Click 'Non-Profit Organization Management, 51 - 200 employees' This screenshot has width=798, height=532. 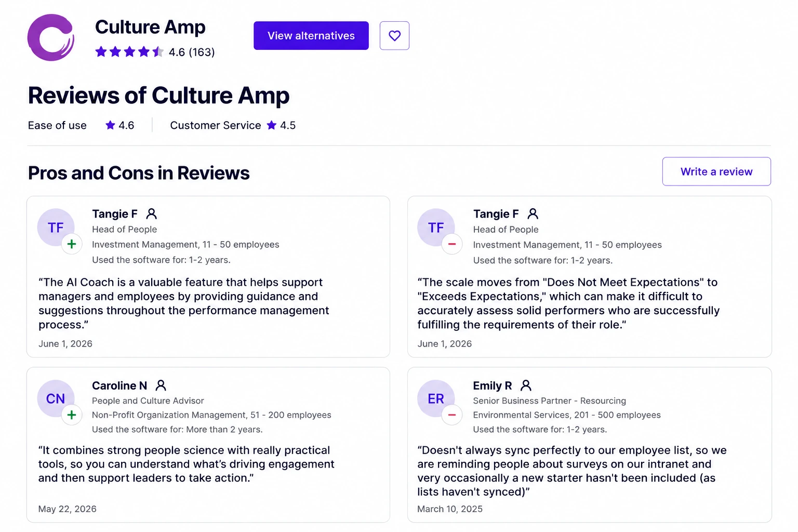(211, 415)
